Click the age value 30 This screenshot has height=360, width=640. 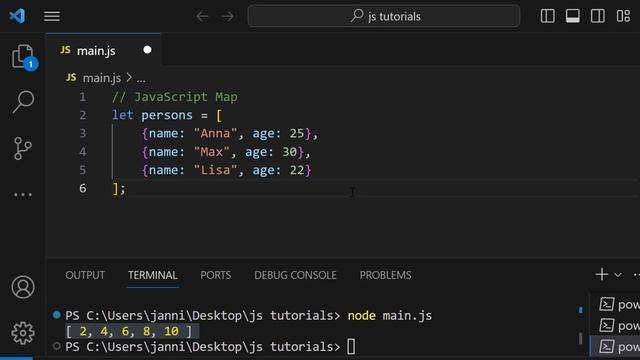[x=289, y=152]
